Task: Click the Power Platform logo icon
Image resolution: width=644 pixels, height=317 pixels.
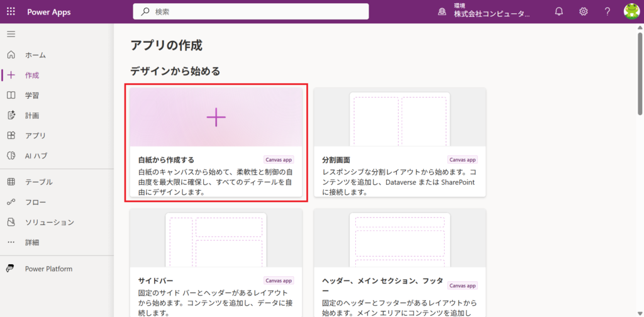Action: pyautogui.click(x=10, y=269)
